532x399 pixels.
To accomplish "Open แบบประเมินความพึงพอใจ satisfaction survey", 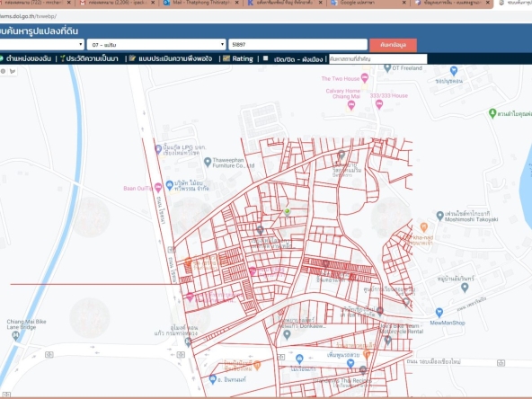I will (175, 58).
